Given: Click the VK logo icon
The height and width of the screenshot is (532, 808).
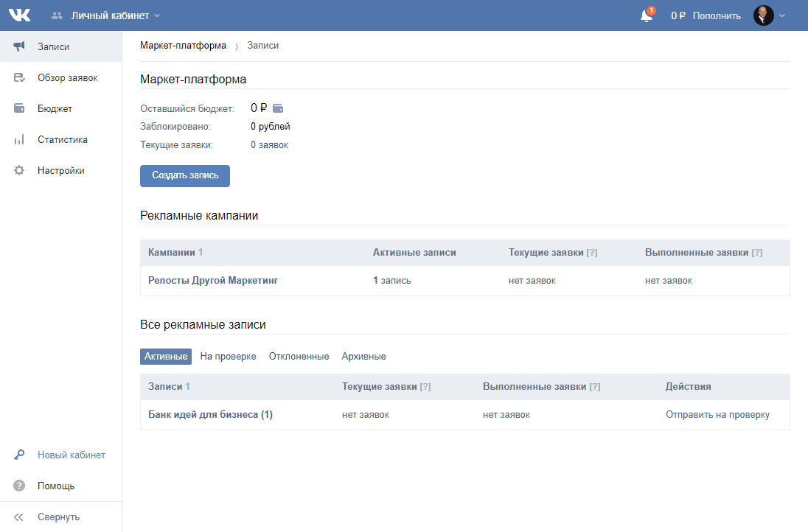Looking at the screenshot, I should click(20, 15).
